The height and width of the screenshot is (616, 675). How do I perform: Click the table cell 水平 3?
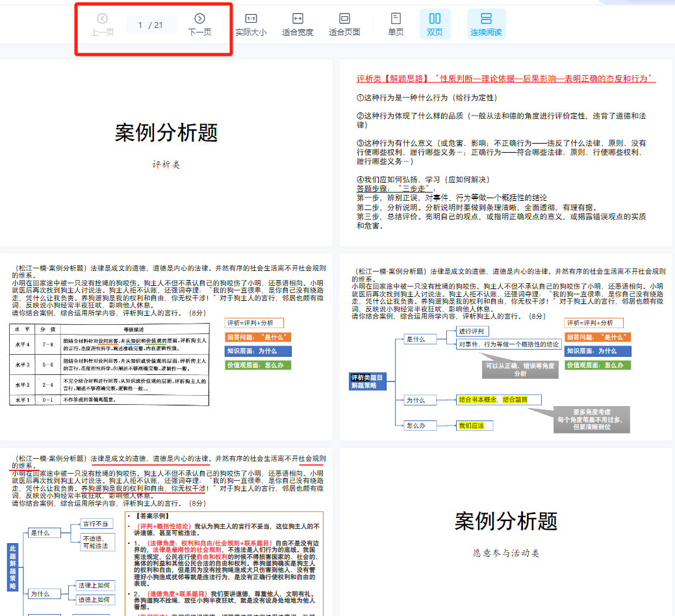22,365
